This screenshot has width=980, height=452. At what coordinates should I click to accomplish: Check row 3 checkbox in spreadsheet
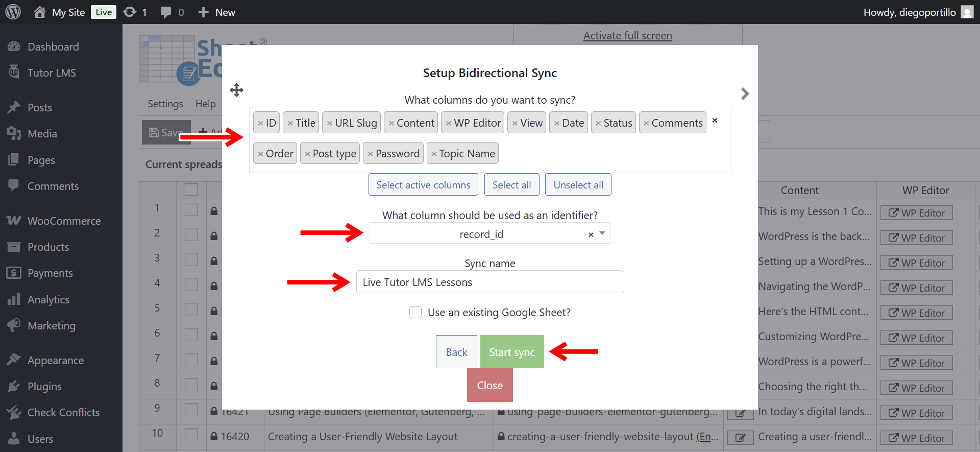pos(191,259)
